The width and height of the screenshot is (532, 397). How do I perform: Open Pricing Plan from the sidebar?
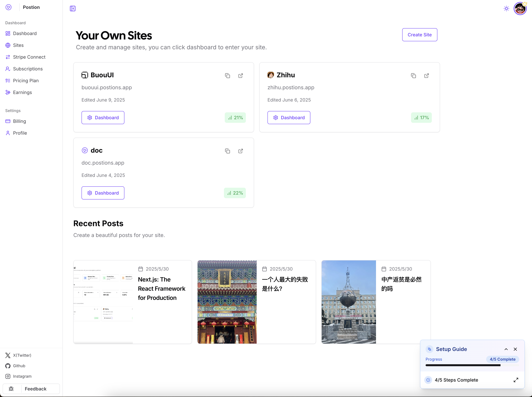(x=26, y=81)
